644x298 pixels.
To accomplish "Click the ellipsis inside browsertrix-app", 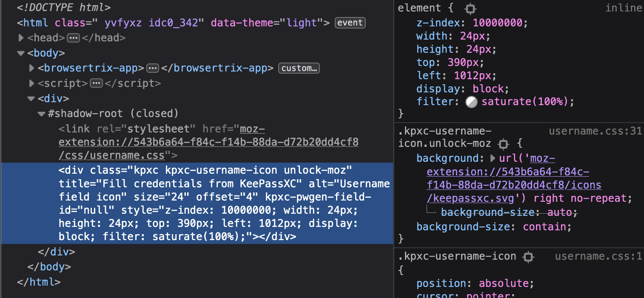I will pyautogui.click(x=153, y=68).
